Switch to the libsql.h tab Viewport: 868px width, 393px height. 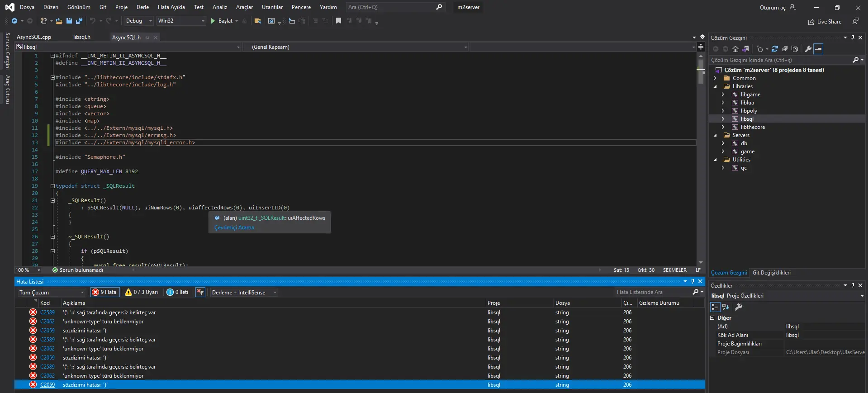tap(82, 37)
